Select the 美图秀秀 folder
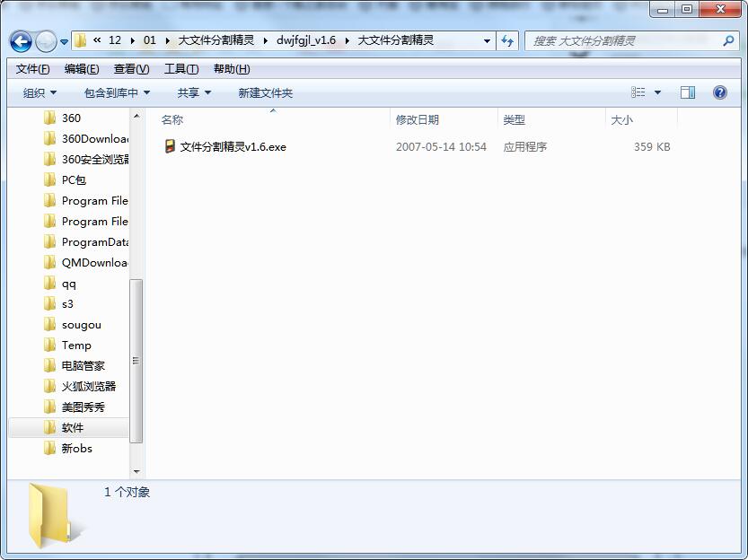Screen dimensions: 748x560 tap(83, 407)
